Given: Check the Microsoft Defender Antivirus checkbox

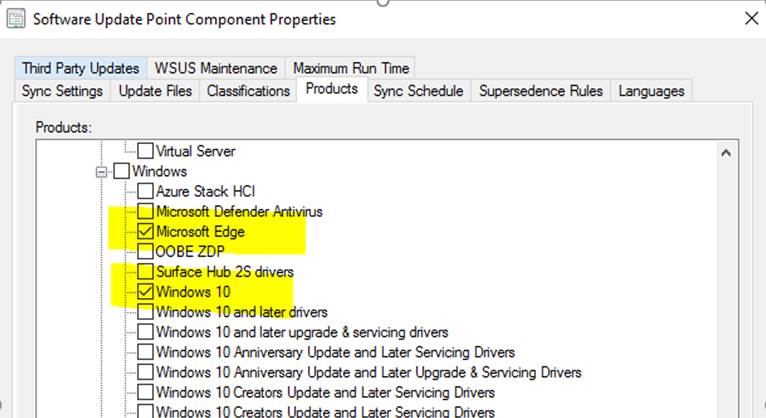Looking at the screenshot, I should (x=146, y=212).
